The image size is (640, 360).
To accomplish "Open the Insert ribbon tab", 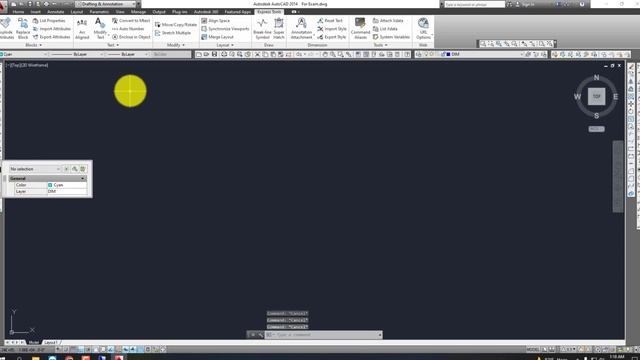I will [x=36, y=12].
